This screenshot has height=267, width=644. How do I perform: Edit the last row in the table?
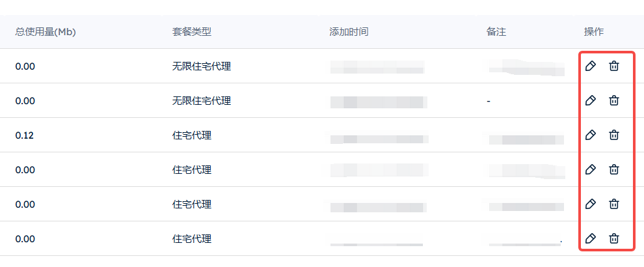pos(590,238)
